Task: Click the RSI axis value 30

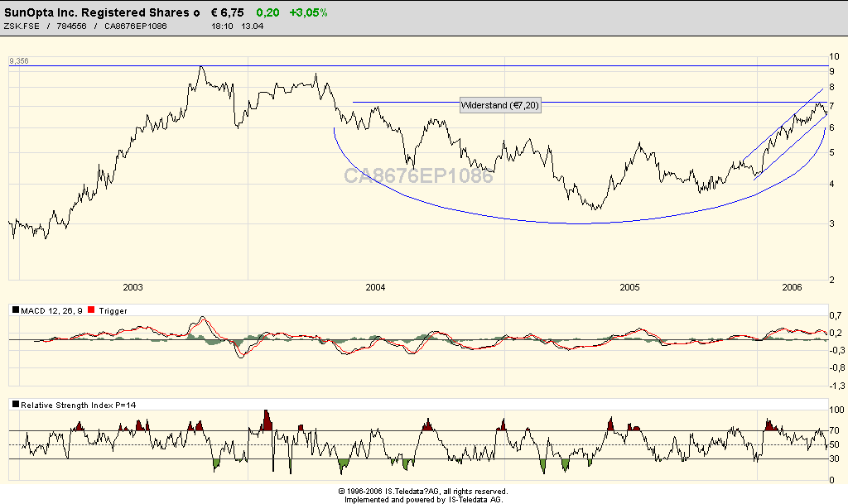Action: coord(835,458)
